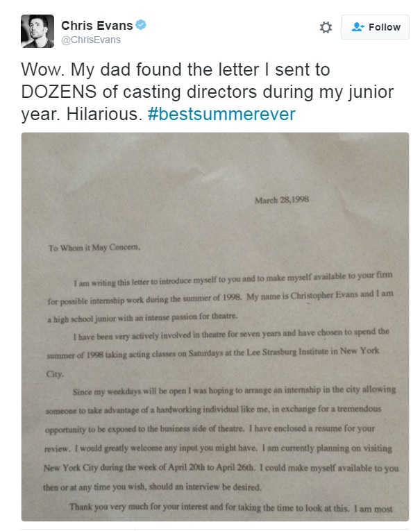
Task: Select the To Whom it May Concern line
Action: click(94, 248)
